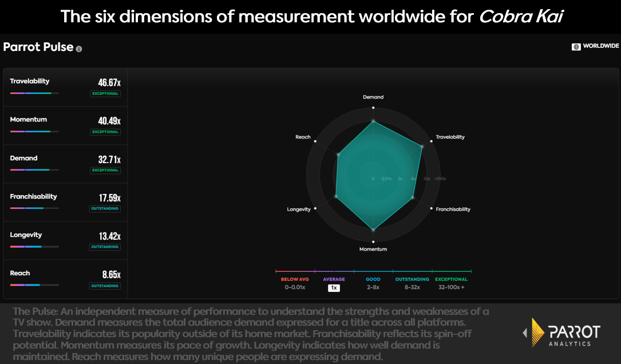Click the Longevity progress bar
The height and width of the screenshot is (364, 621).
(34, 247)
